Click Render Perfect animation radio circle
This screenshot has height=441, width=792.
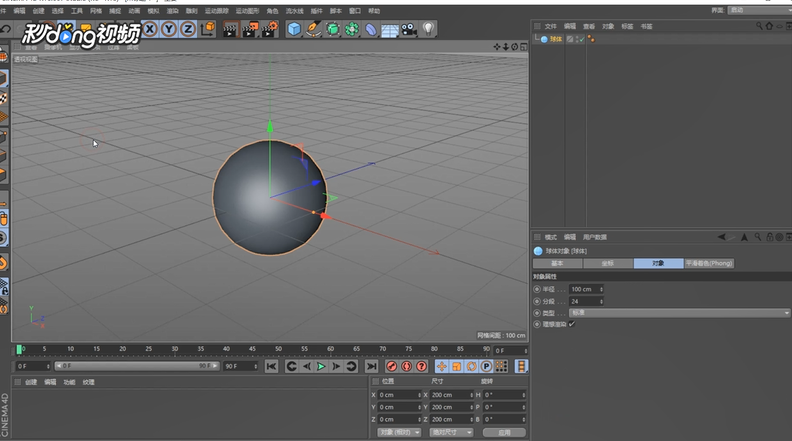[537, 324]
